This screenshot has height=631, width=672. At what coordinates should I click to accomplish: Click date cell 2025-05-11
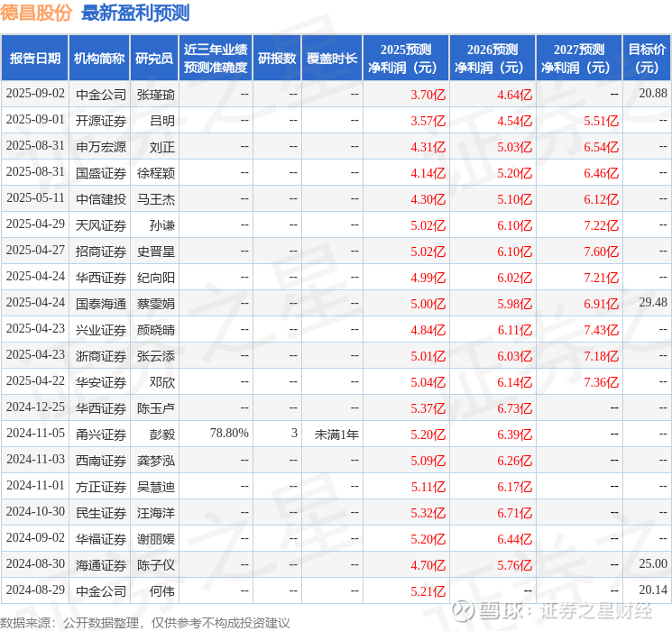coord(35,198)
